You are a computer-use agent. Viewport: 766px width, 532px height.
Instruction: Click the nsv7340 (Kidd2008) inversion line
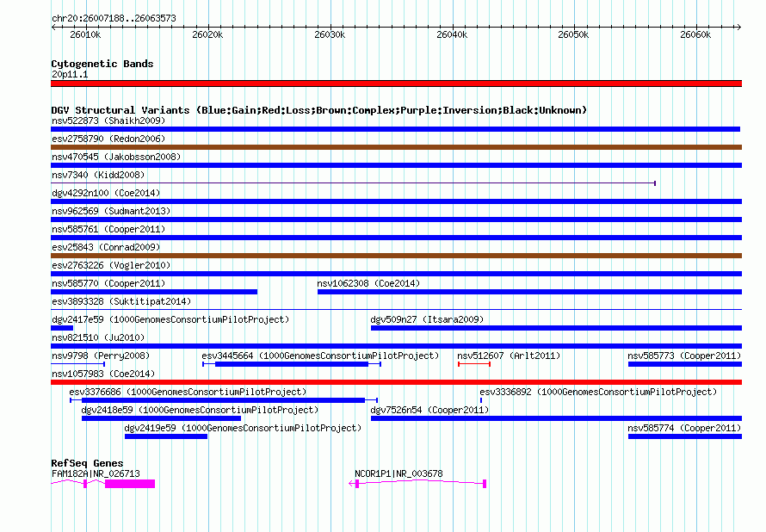click(x=353, y=183)
